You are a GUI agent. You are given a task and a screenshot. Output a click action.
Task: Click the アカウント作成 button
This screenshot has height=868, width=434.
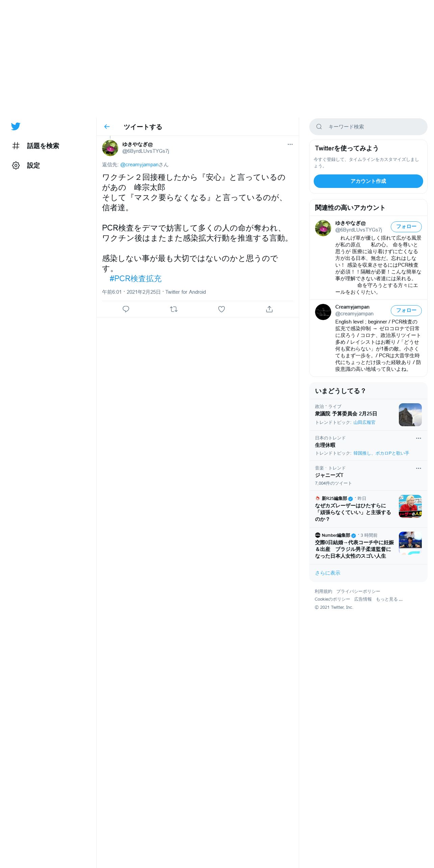click(x=368, y=181)
